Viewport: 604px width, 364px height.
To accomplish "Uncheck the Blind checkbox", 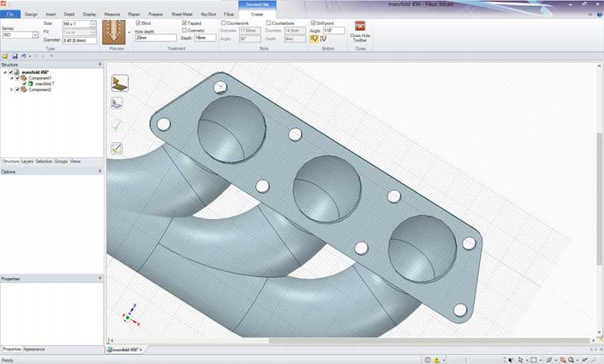I will 138,23.
